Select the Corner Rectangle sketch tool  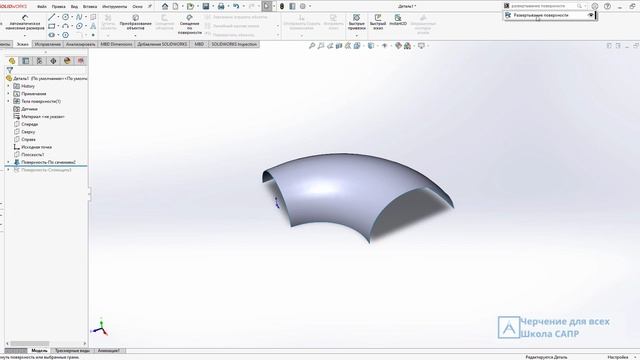52,26
